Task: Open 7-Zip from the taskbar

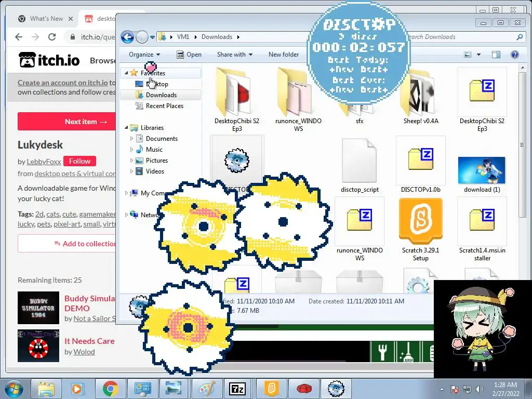Action: (x=238, y=389)
